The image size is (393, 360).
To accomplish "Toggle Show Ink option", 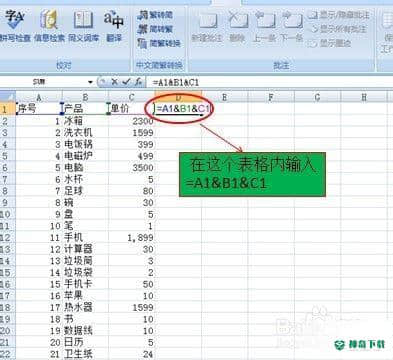I will 330,43.
